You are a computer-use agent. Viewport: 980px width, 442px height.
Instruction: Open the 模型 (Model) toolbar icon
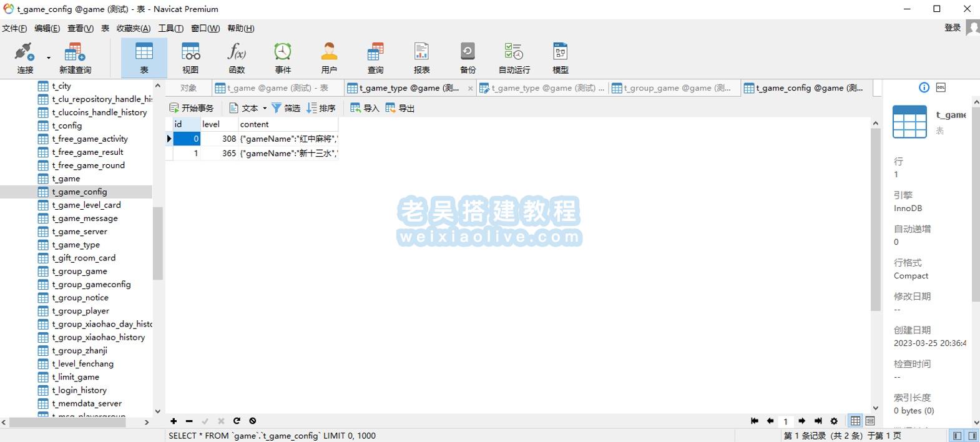(560, 57)
